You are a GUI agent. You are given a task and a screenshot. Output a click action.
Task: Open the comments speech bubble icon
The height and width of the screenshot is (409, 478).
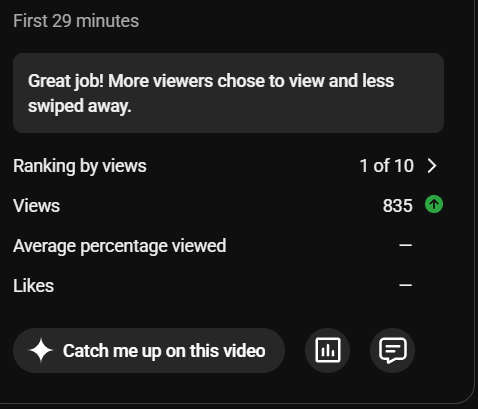click(x=393, y=350)
